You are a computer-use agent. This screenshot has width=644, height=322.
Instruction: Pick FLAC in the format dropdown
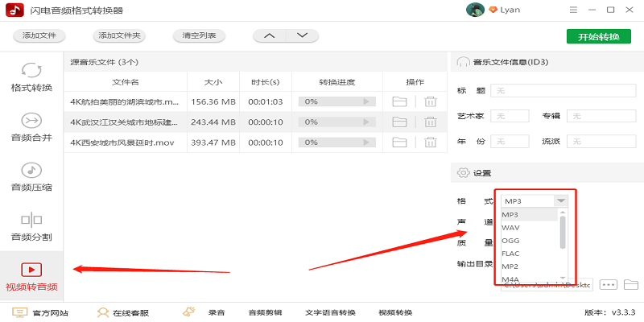(511, 253)
